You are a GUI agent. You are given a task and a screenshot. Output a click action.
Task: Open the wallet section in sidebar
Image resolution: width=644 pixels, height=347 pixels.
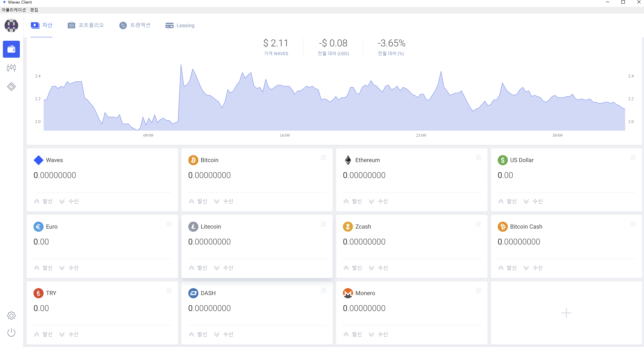click(x=11, y=49)
